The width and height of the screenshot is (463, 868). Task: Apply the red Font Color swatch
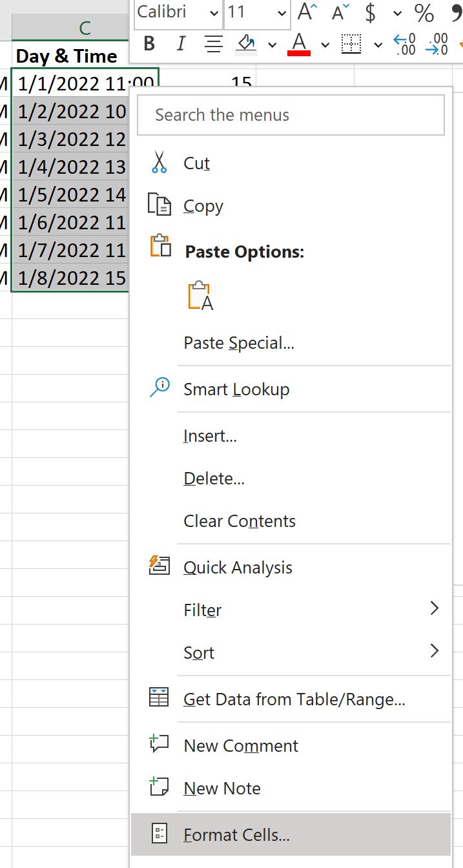coord(299,44)
